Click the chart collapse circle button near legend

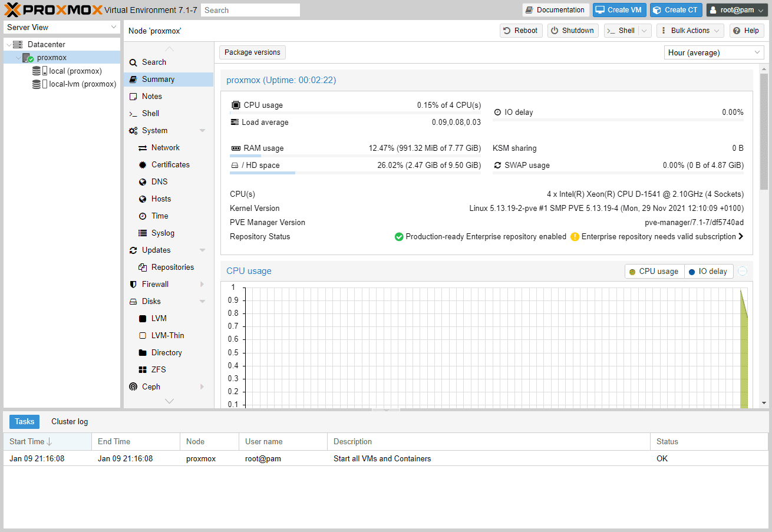(x=743, y=272)
